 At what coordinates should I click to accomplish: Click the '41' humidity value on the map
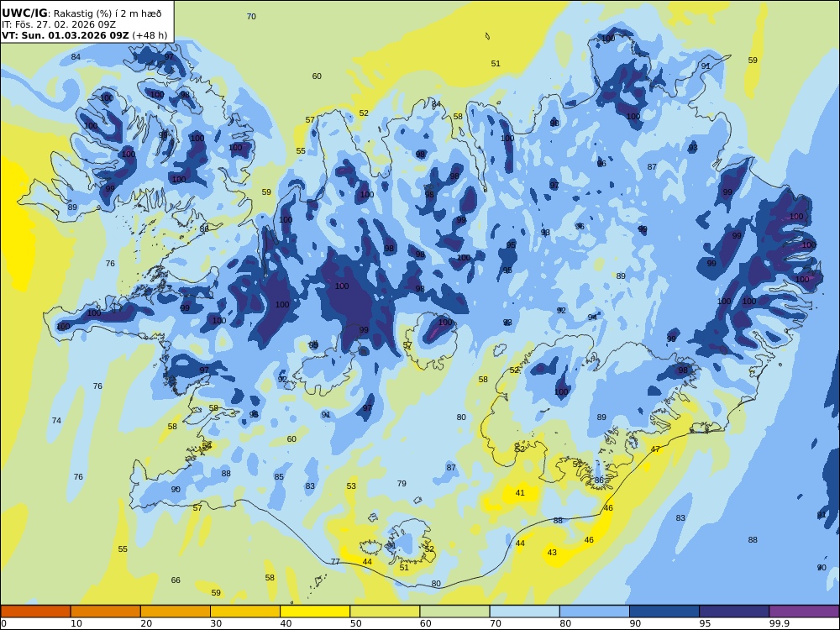520,493
